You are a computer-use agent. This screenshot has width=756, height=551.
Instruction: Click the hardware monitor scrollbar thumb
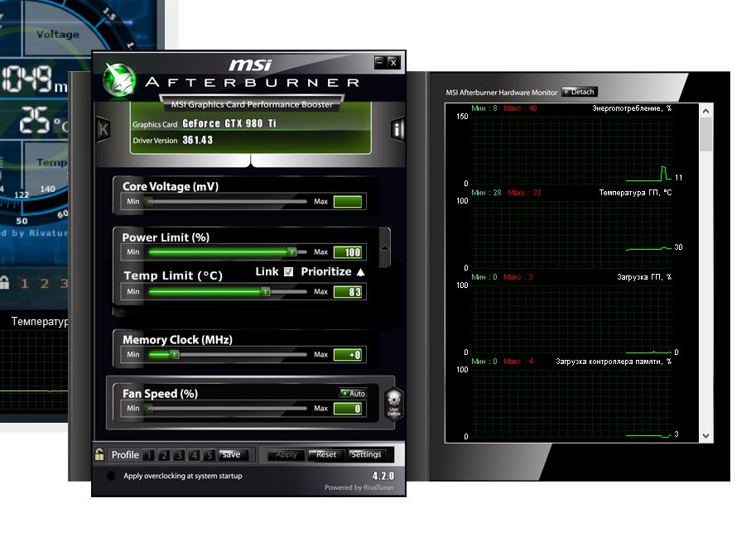[x=705, y=134]
